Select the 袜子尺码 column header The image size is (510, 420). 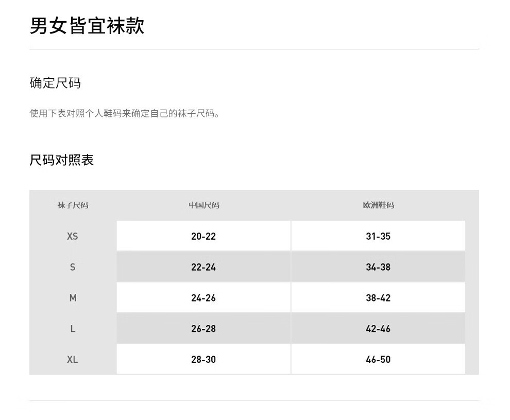pyautogui.click(x=73, y=205)
